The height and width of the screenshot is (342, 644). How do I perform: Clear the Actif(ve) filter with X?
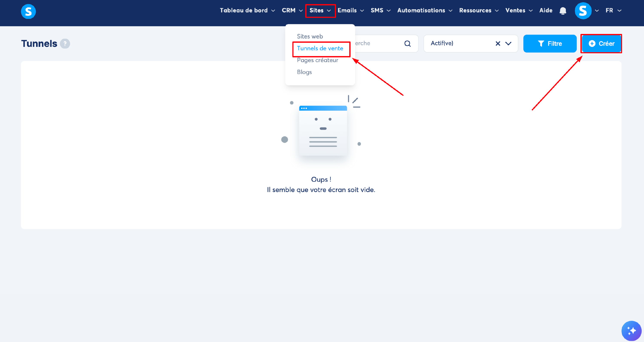(498, 44)
